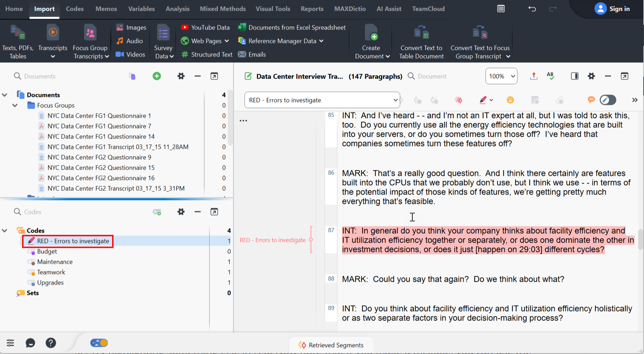
Task: Open the highlight color coding dropdown arrow
Action: tap(491, 100)
